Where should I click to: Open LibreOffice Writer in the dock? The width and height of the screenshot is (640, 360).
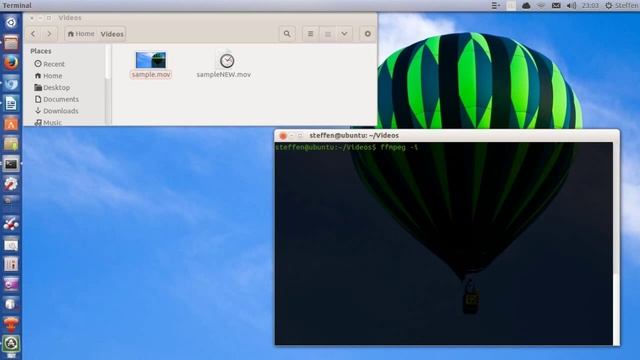point(11,103)
